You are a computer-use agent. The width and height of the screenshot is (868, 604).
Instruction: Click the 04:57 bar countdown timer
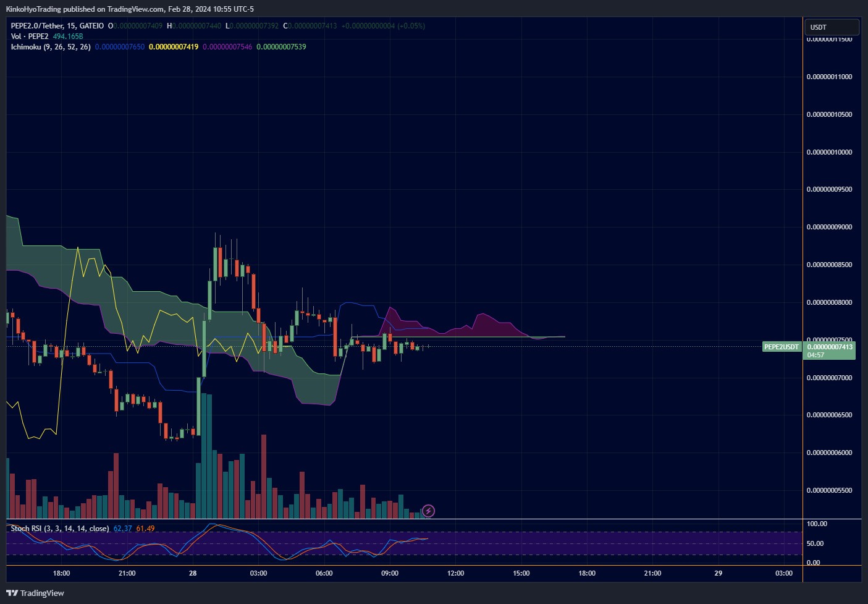[x=815, y=355]
